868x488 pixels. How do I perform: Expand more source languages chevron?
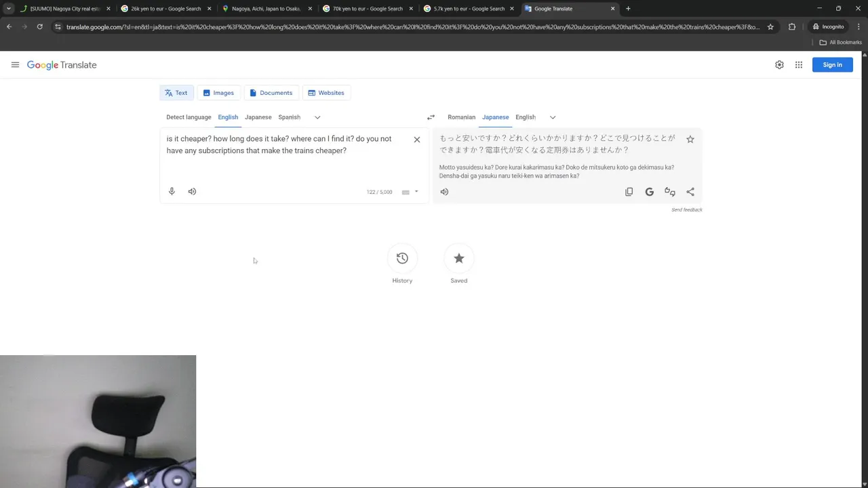tap(317, 117)
